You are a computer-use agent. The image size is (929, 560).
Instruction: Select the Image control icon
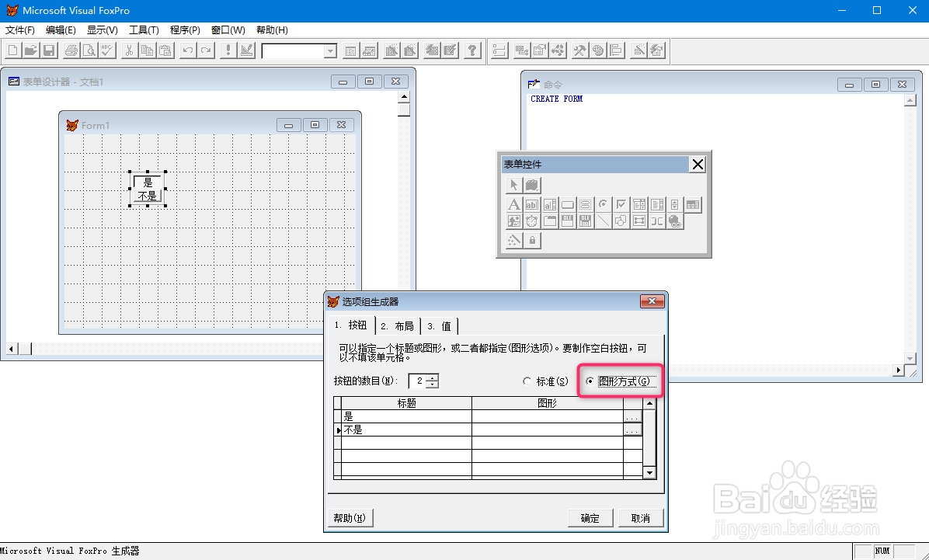point(513,221)
